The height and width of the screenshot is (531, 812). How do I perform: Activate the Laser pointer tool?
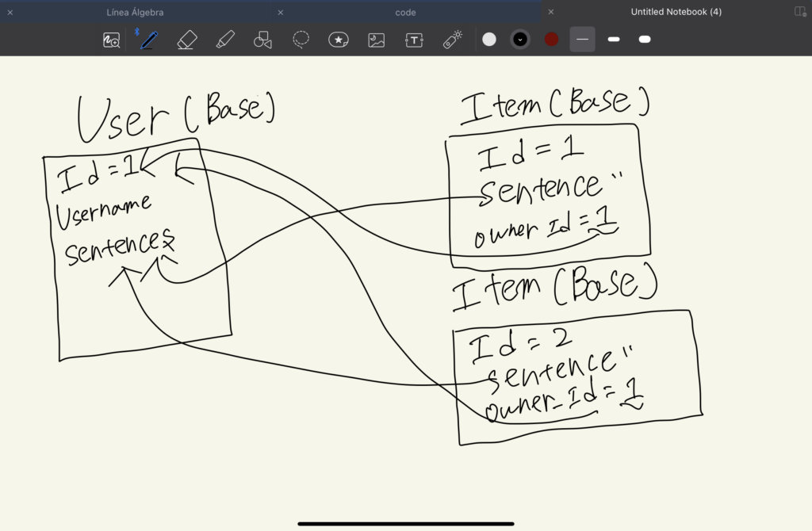tap(452, 40)
